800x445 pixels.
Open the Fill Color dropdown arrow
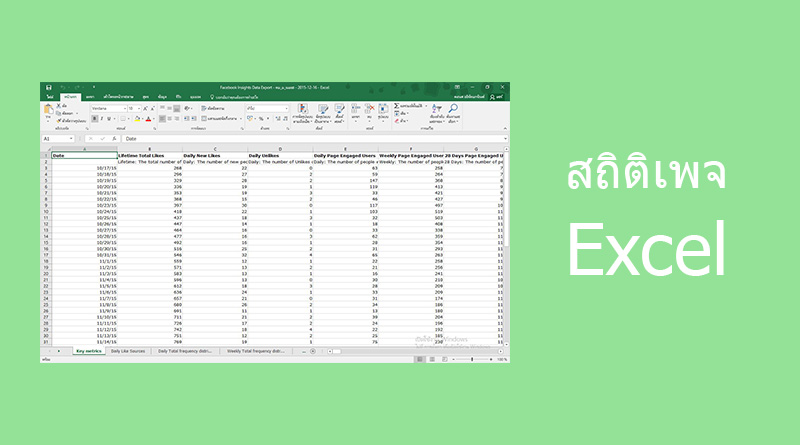click(x=142, y=119)
